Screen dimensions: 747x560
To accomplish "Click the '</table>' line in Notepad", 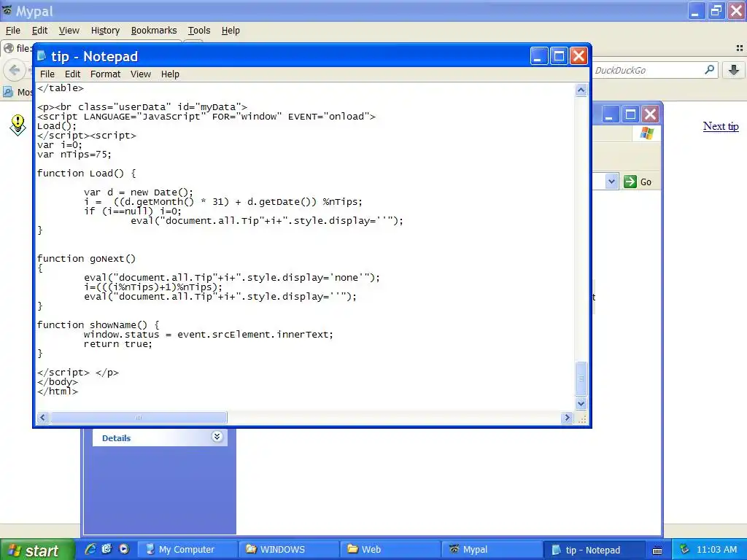I will (x=61, y=88).
